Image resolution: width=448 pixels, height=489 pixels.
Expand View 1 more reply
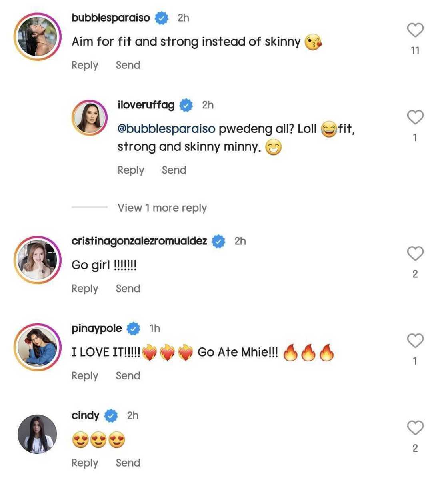point(162,208)
